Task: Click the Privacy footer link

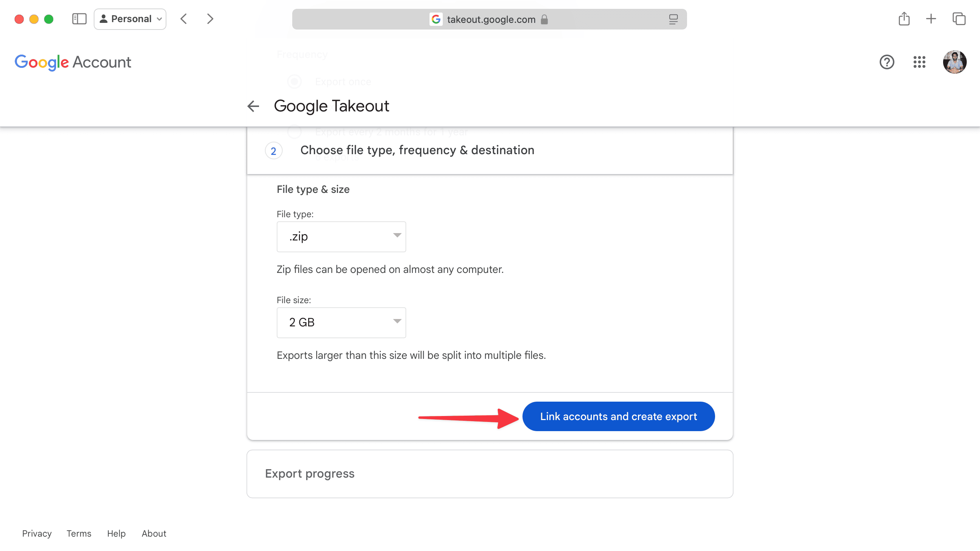Action: coord(37,533)
